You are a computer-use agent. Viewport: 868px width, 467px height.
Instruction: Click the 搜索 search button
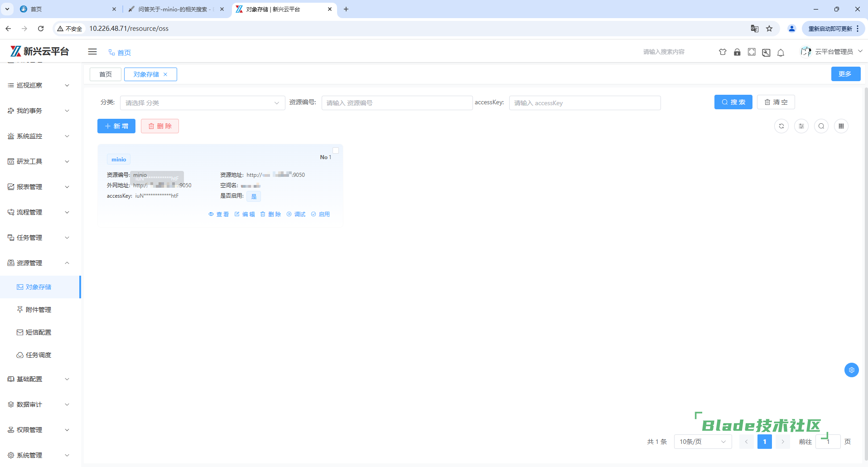(x=733, y=102)
